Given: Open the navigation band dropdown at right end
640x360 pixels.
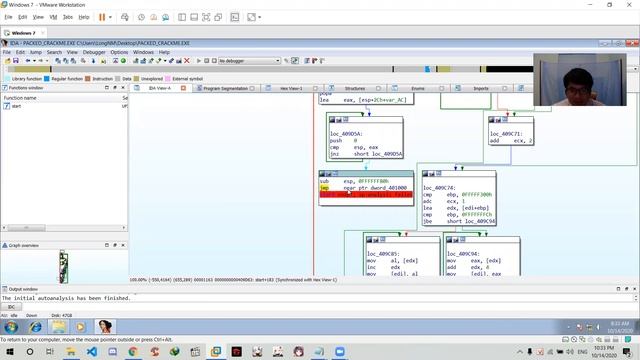Looking at the screenshot, I should pos(635,69).
